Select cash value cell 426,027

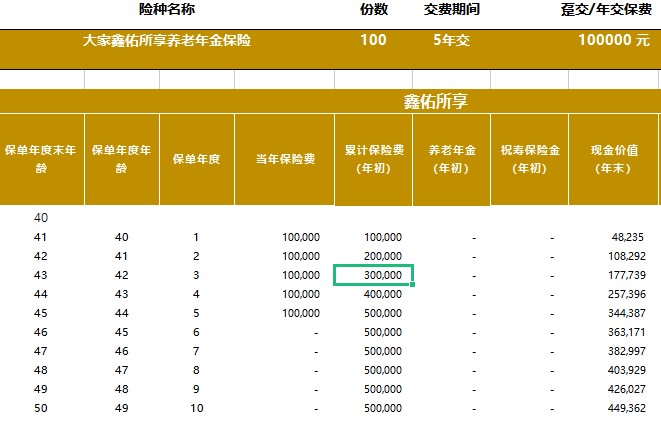[x=626, y=389]
